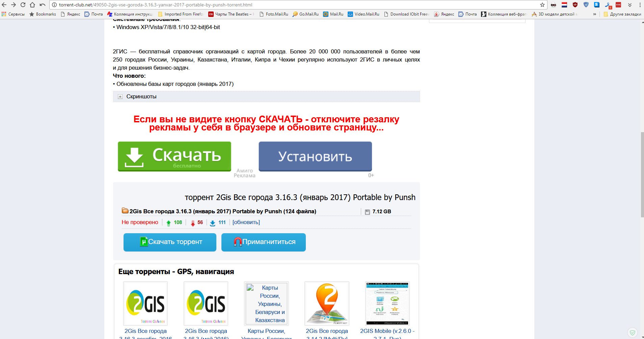Open Коллекция веб-фрагментов bookmark
Viewport: 644px width, 339px height.
[x=504, y=14]
